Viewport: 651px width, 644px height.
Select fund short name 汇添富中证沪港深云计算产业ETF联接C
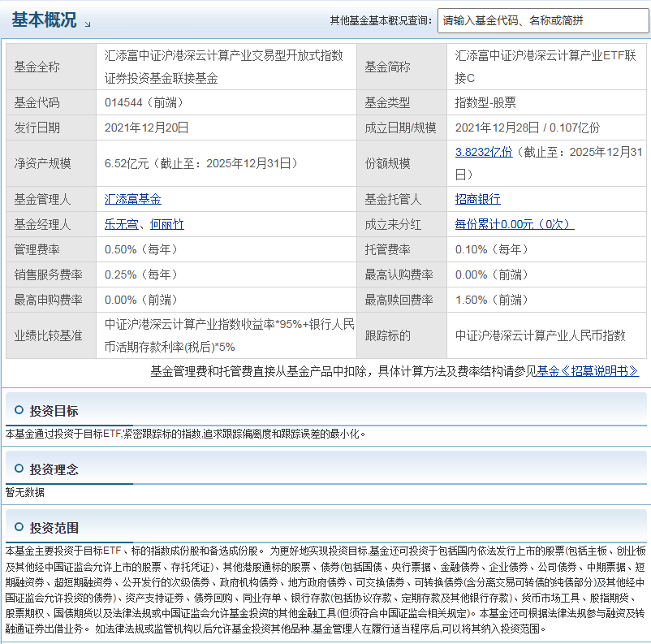point(545,67)
